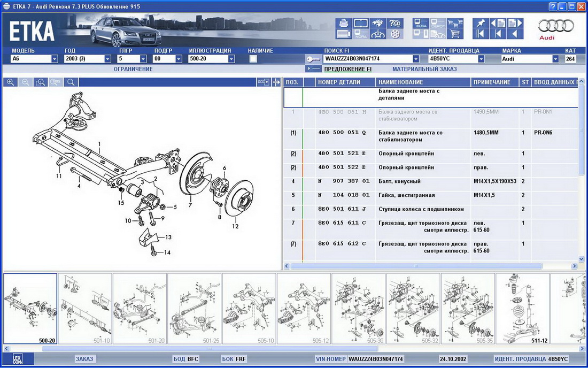Click the ЗАКАЗ button in the status bar
This screenshot has height=368, width=588.
(84, 359)
